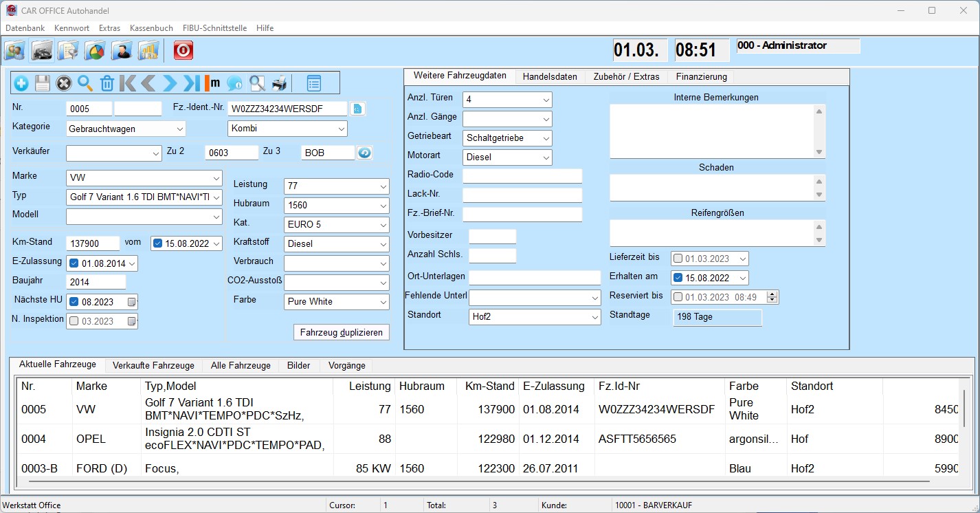Open the Anzl. Türen dropdown
Screen dimensions: 980x513
(x=507, y=100)
